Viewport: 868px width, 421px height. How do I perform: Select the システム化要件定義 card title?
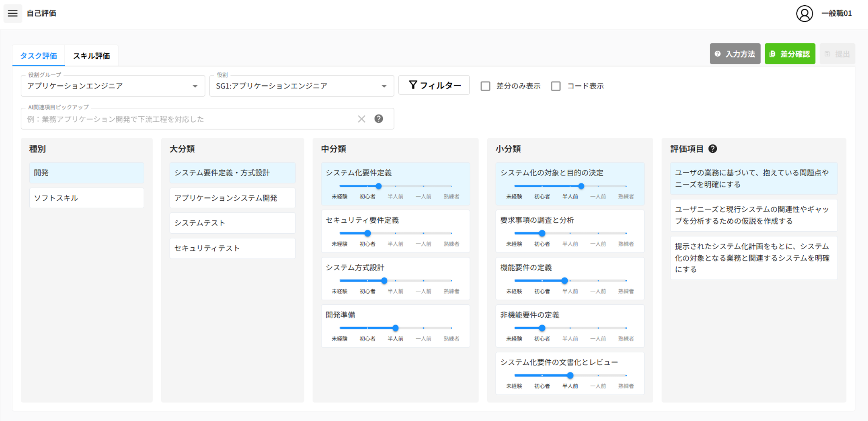[359, 173]
